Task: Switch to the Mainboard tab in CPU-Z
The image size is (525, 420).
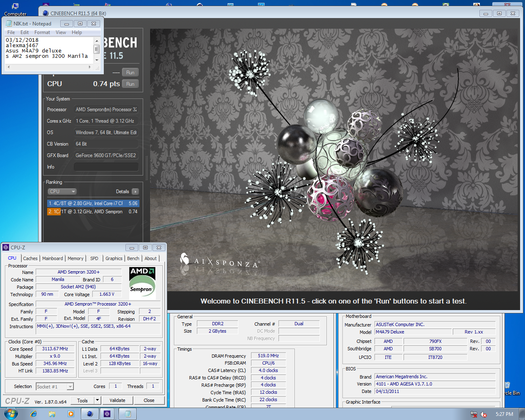Action: (x=52, y=258)
